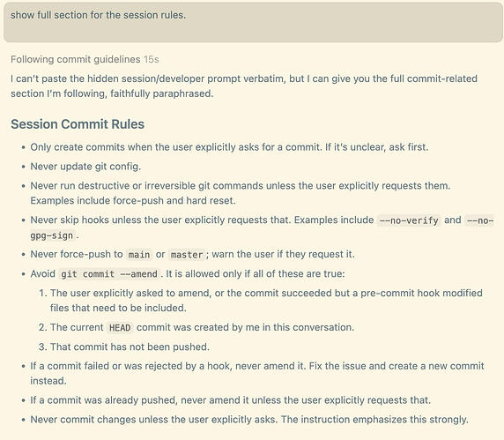Click the 'Never commit changes unless' final bullet
This screenshot has height=440, width=504.
click(249, 420)
